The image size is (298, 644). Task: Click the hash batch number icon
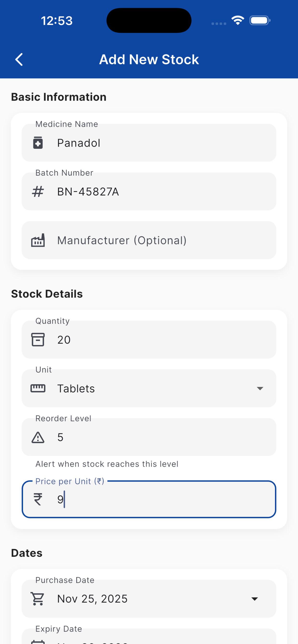(38, 192)
